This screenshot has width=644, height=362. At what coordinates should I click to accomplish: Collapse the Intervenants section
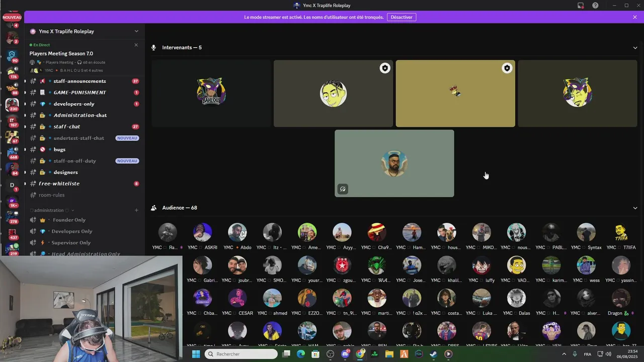[x=635, y=48]
